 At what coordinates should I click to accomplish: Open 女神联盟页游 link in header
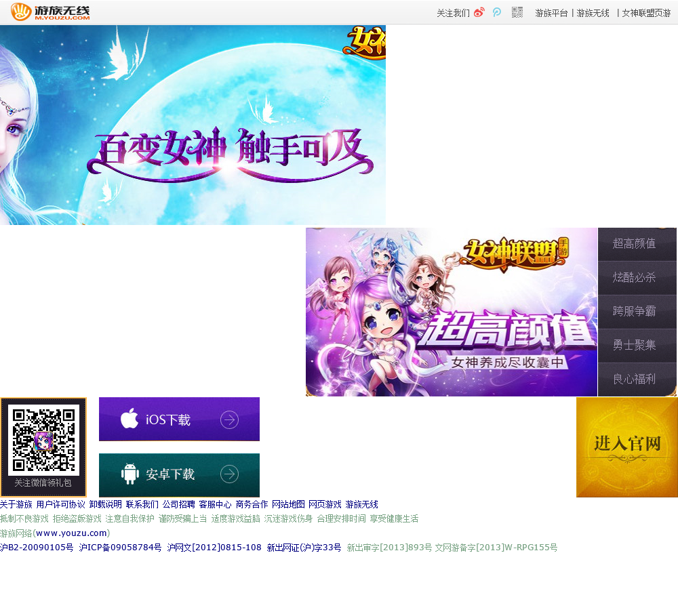pyautogui.click(x=646, y=13)
